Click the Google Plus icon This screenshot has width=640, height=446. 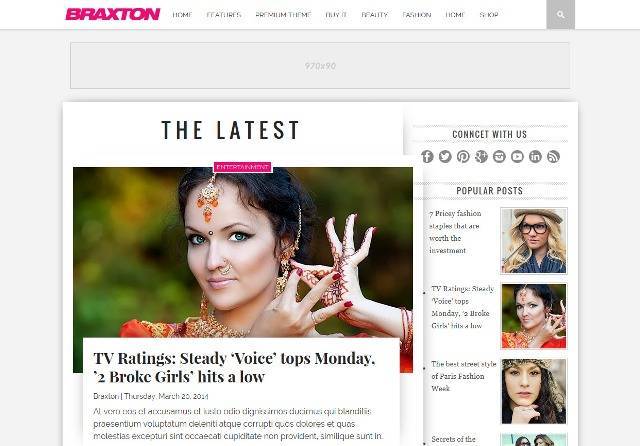[481, 157]
